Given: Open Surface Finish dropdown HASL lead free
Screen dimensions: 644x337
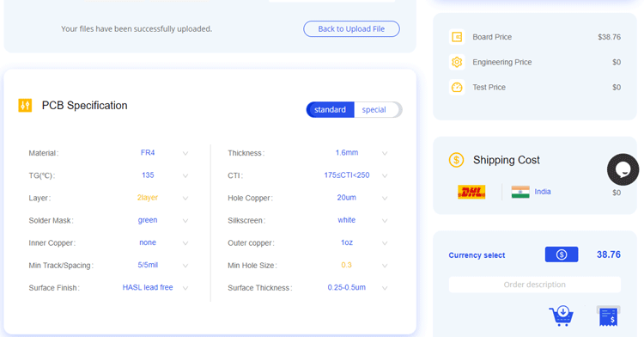Looking at the screenshot, I should (155, 288).
